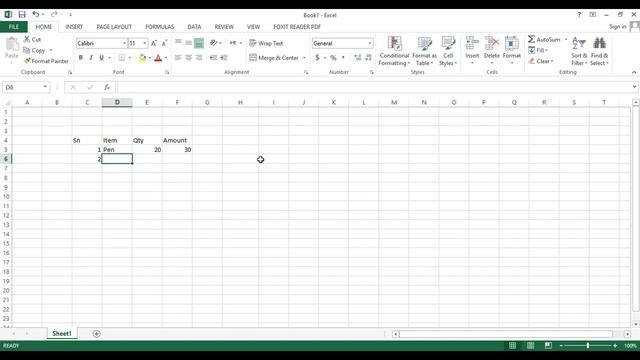
Task: Open the Name Box dropdown arrow
Action: pos(45,87)
